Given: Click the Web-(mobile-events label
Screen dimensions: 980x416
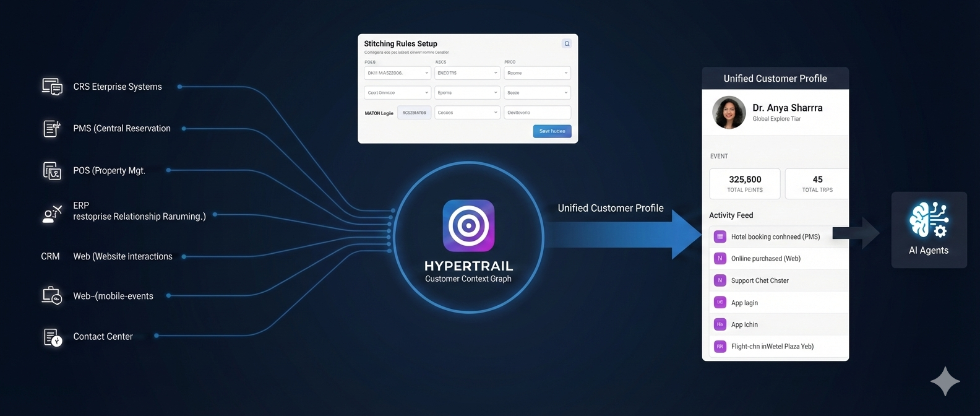Looking at the screenshot, I should tap(113, 296).
